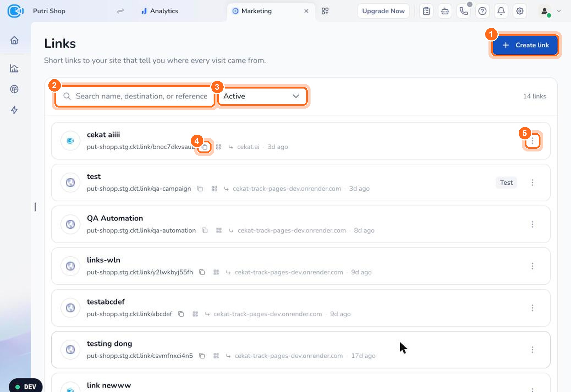The image size is (571, 392).
Task: Open more options for testing dong
Action: pyautogui.click(x=532, y=350)
